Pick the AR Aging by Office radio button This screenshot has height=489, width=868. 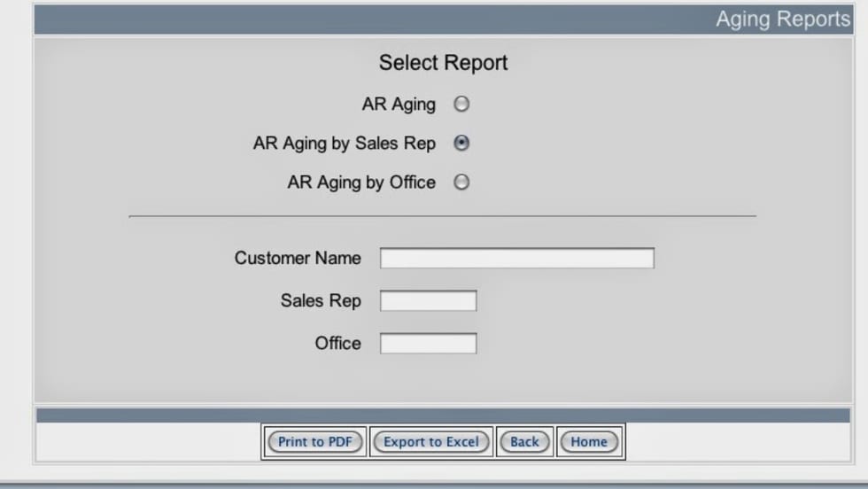tap(461, 182)
